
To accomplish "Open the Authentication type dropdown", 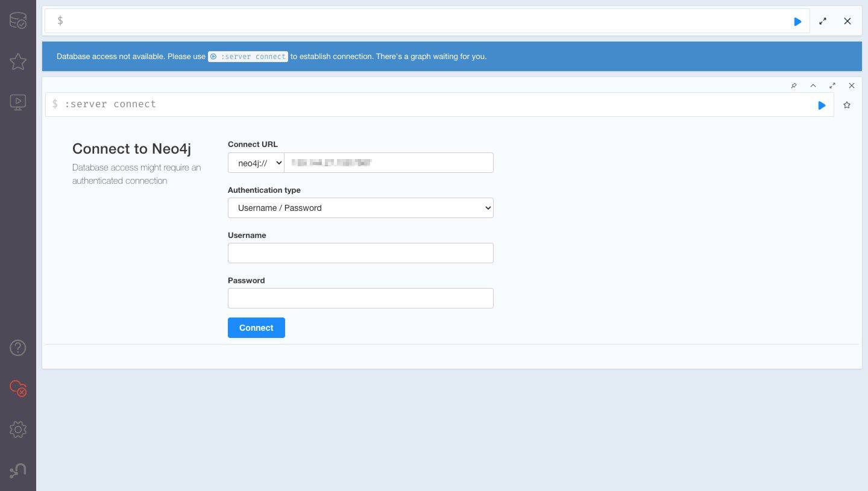I will click(x=360, y=208).
